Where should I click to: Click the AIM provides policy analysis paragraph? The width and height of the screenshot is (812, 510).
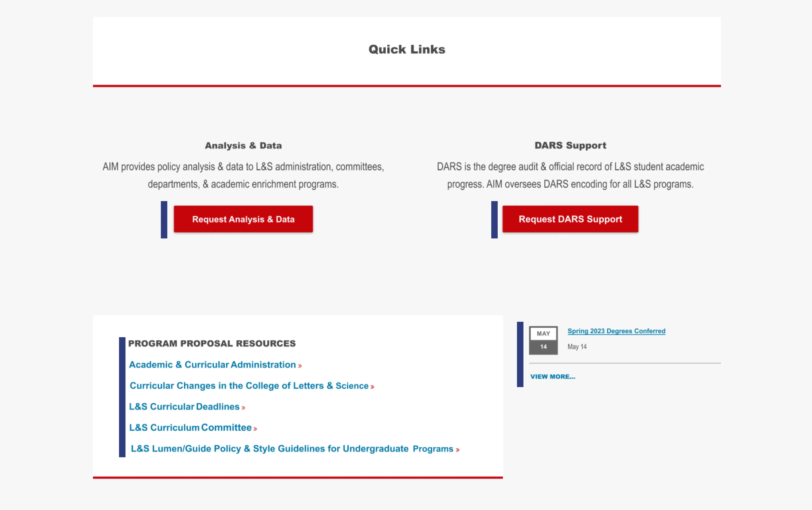pos(243,175)
